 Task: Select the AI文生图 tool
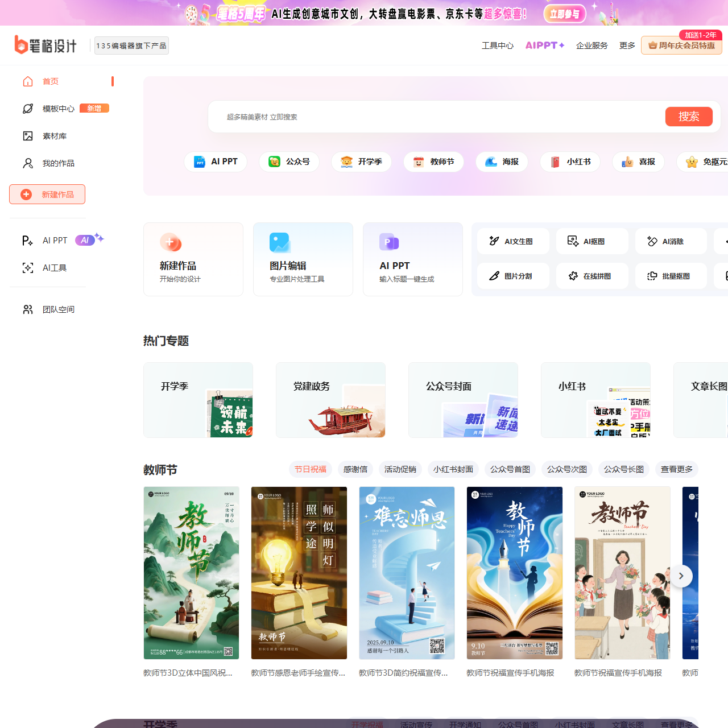[512, 241]
